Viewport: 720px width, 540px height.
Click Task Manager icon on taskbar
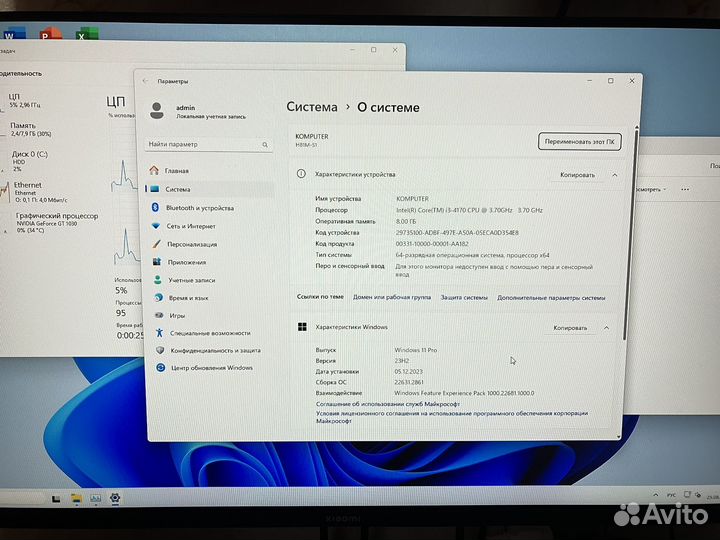96,498
